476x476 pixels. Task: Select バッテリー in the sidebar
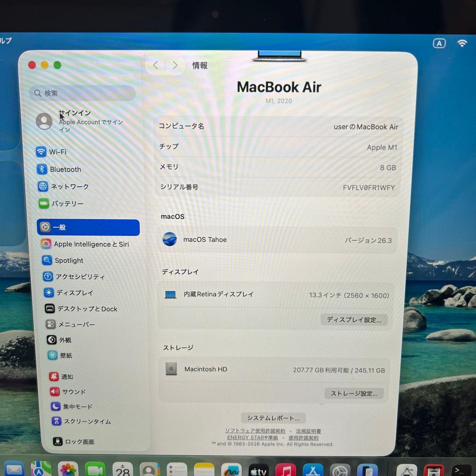(x=61, y=203)
